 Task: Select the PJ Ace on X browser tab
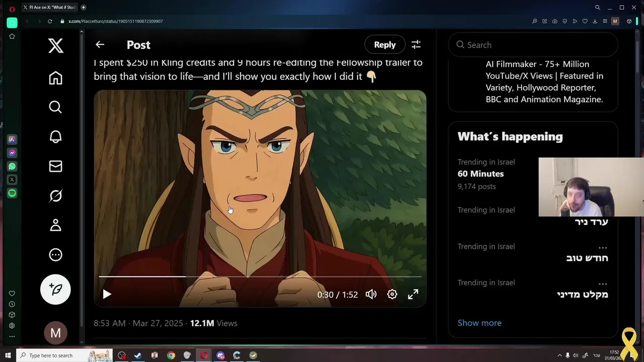49,8
